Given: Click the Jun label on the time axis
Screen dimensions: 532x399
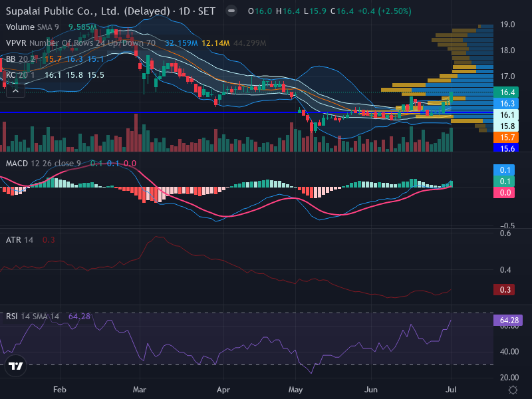Looking at the screenshot, I should (x=371, y=390).
